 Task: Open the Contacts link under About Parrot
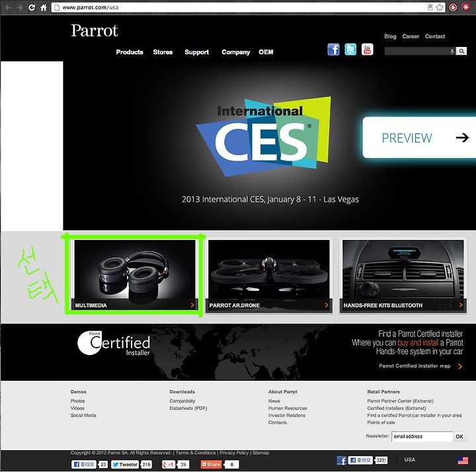[278, 422]
